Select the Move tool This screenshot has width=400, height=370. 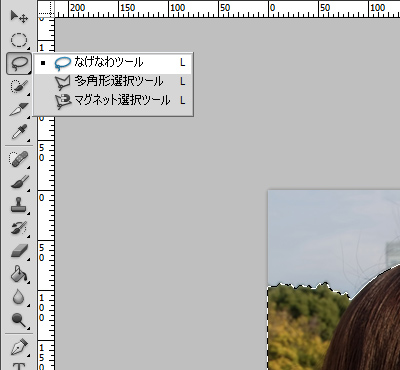click(x=19, y=16)
